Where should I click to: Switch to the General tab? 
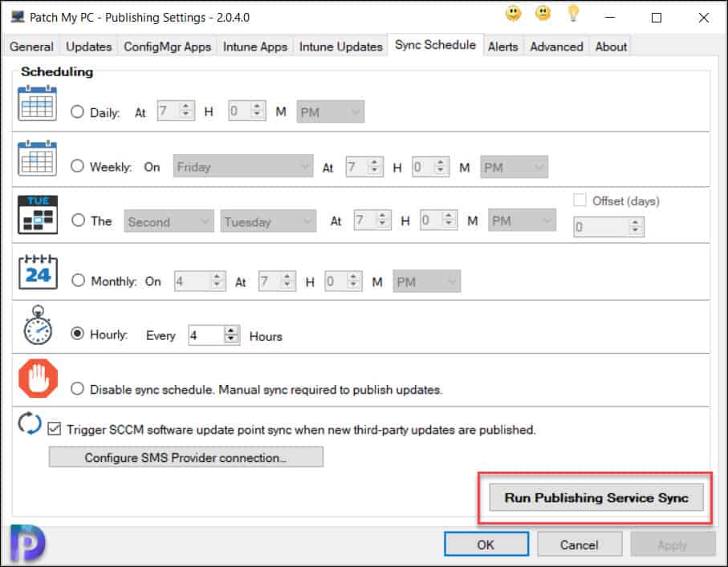pyautogui.click(x=31, y=47)
